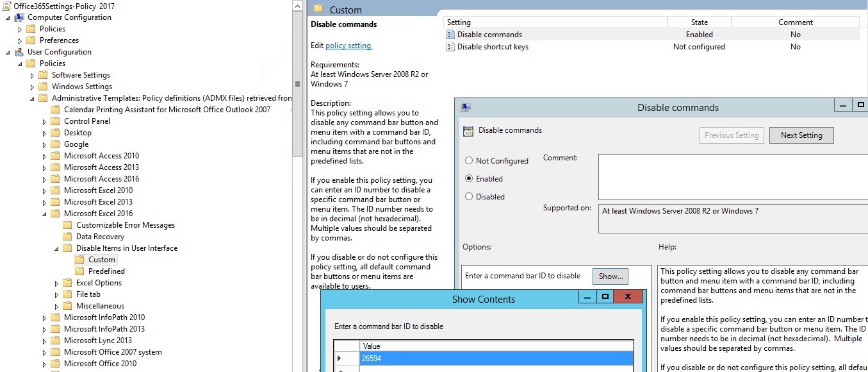
Task: Select the Disabled radio button
Action: point(469,197)
